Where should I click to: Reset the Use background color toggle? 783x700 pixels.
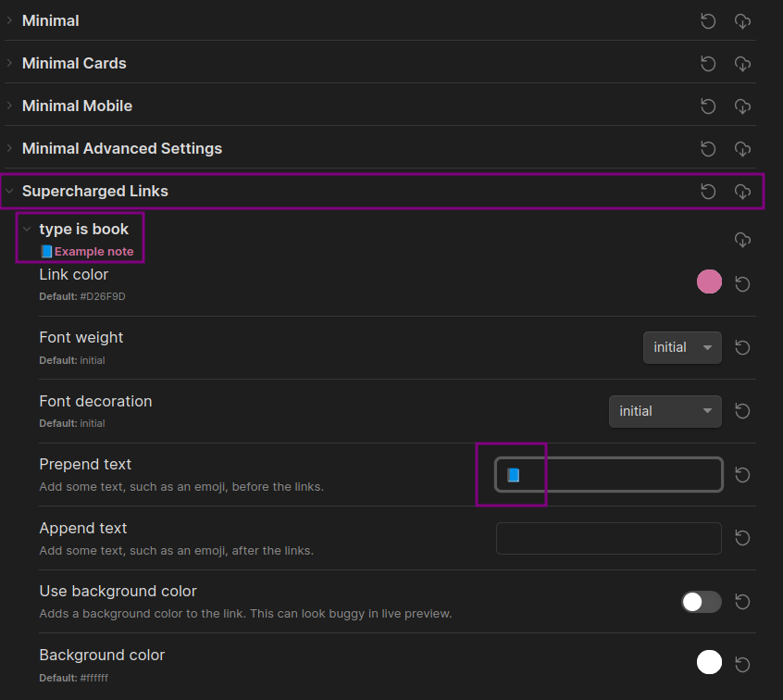pyautogui.click(x=742, y=602)
